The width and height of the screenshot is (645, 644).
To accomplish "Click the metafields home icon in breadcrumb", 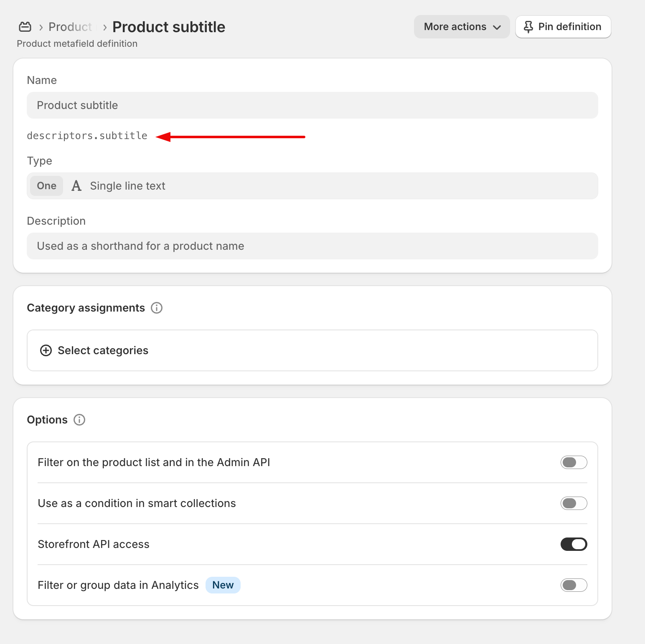I will (x=25, y=27).
